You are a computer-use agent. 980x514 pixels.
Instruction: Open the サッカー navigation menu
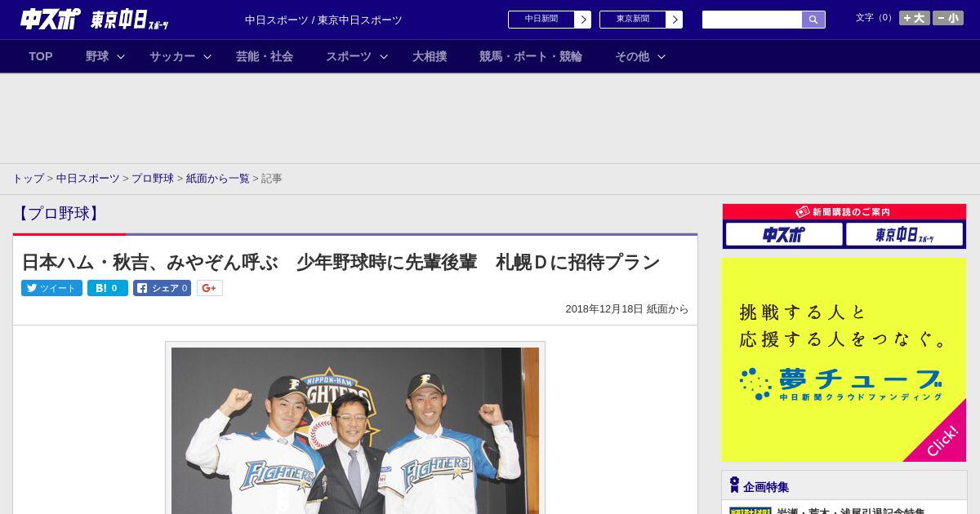[172, 56]
